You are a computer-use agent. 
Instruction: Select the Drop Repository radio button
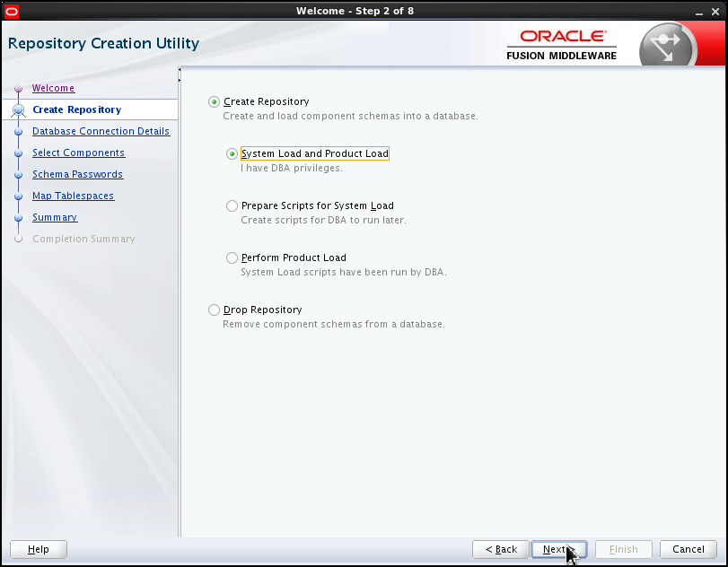click(x=214, y=310)
